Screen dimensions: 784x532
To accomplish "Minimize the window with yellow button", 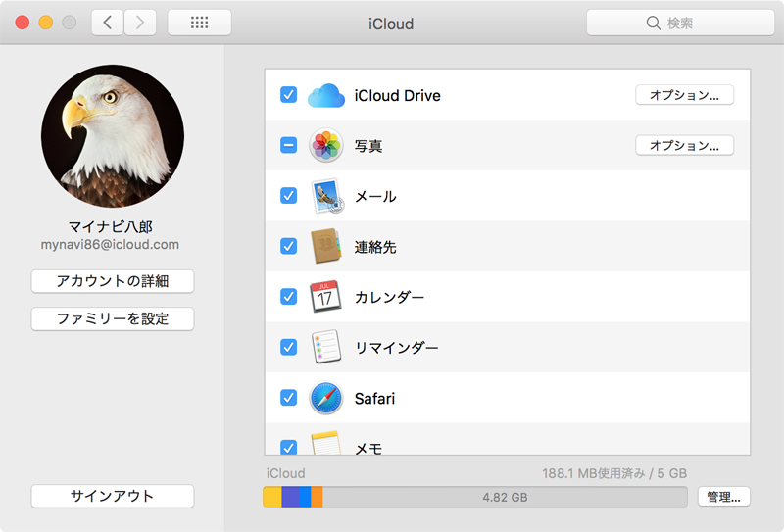I will (46, 23).
